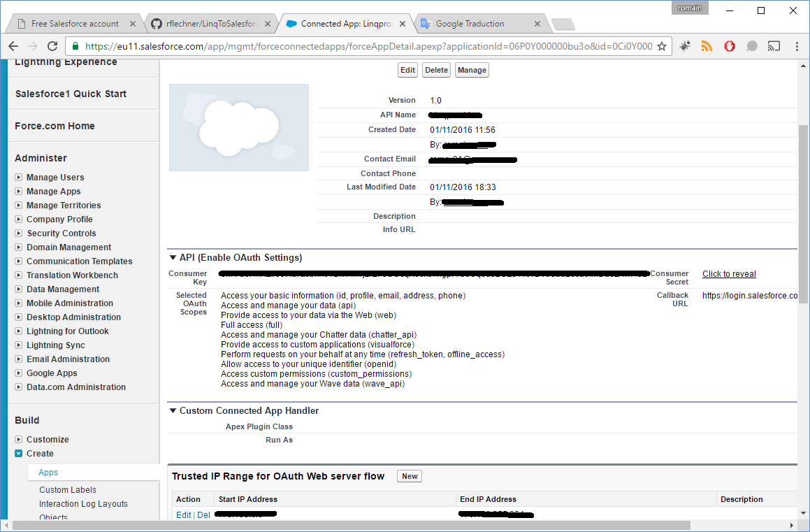Image resolution: width=810 pixels, height=532 pixels.
Task: Open the Chrome three-dot menu
Action: click(797, 46)
